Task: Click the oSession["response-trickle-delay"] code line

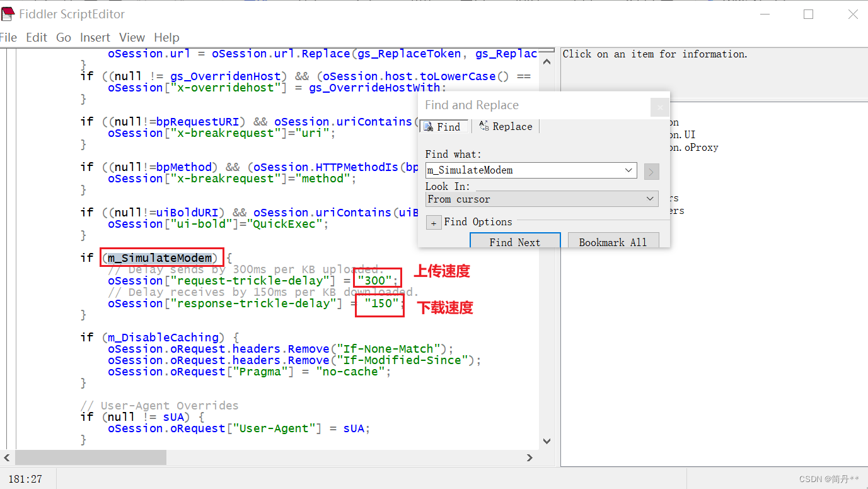Action: (x=256, y=303)
